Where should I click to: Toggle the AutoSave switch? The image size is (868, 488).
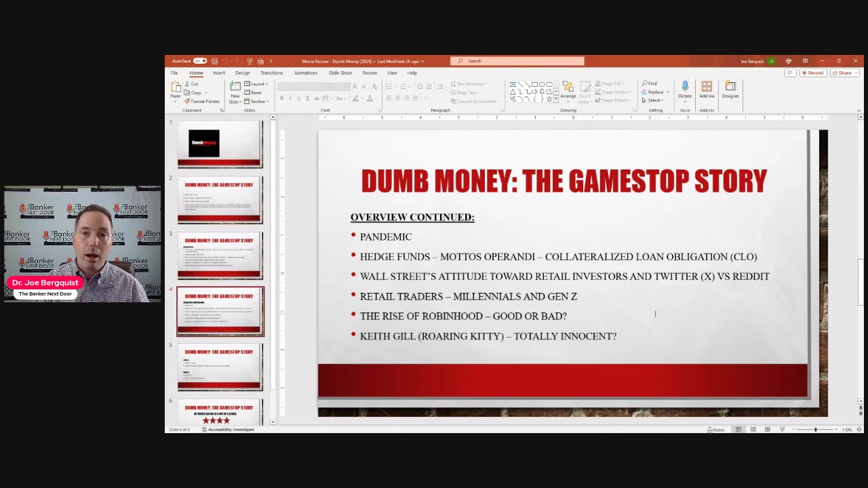(199, 61)
